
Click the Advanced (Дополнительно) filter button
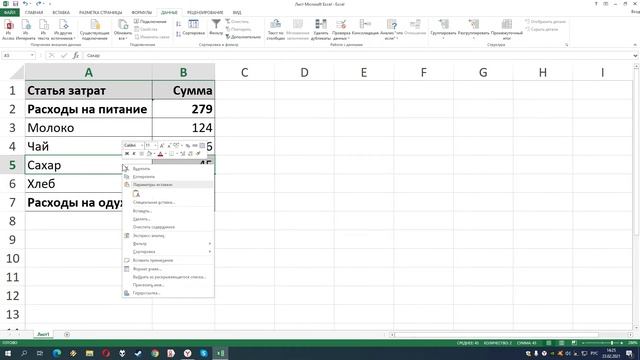(x=243, y=37)
